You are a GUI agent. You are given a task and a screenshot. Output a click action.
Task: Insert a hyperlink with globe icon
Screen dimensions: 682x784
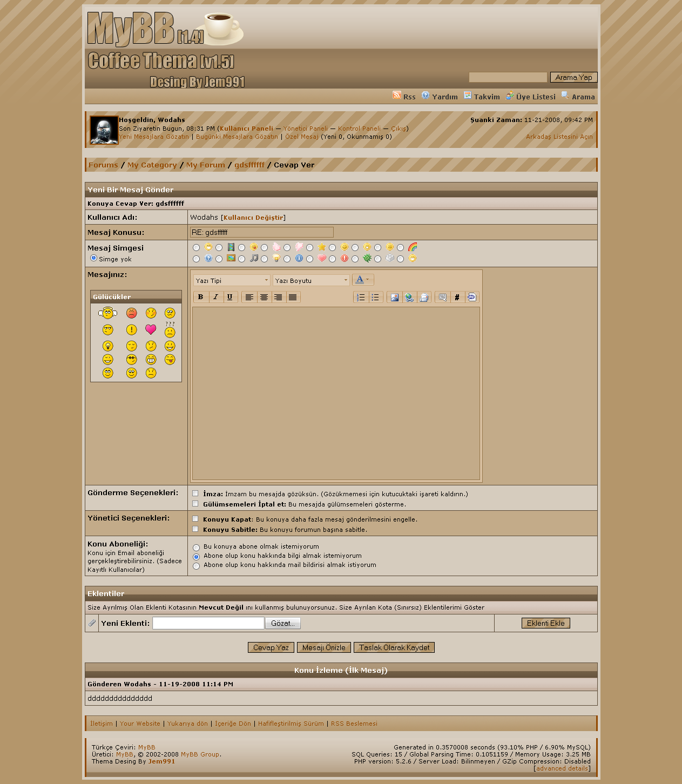(x=409, y=297)
